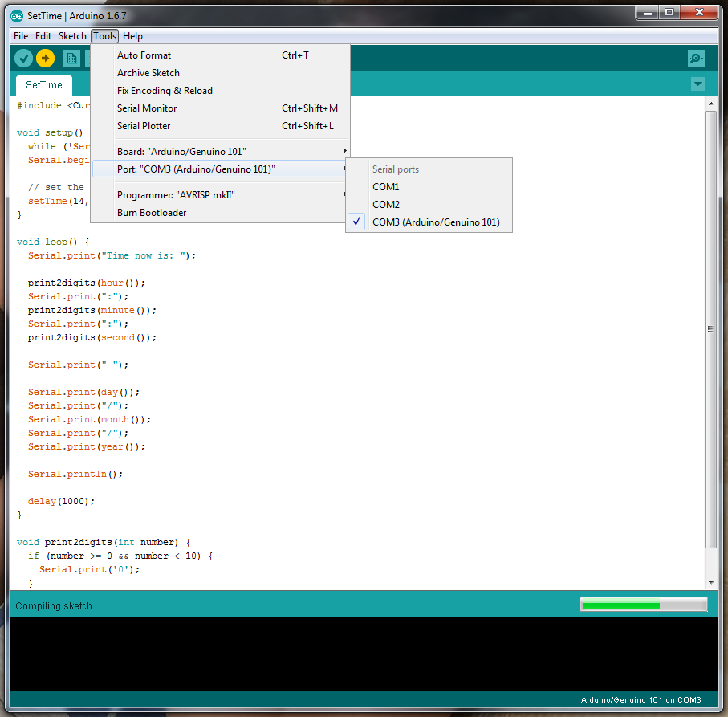Open the tab options dropdown arrow
728x717 pixels.
coord(697,84)
